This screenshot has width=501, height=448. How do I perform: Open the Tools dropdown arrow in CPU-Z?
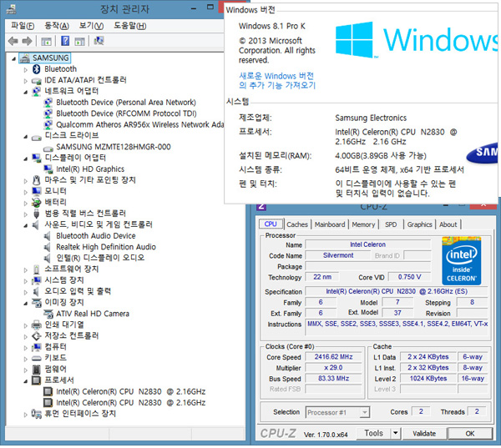point(396,433)
